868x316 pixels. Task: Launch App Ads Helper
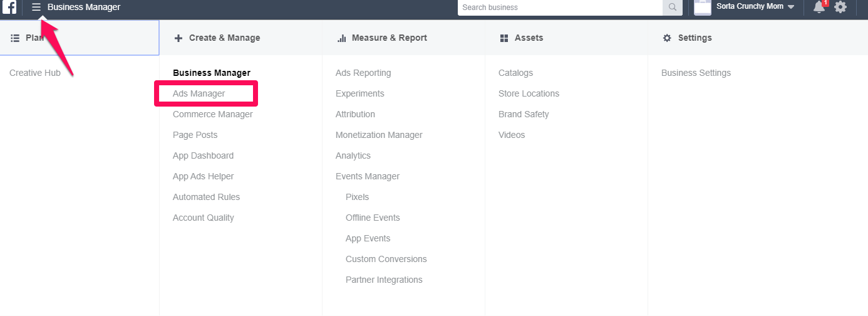coord(204,176)
